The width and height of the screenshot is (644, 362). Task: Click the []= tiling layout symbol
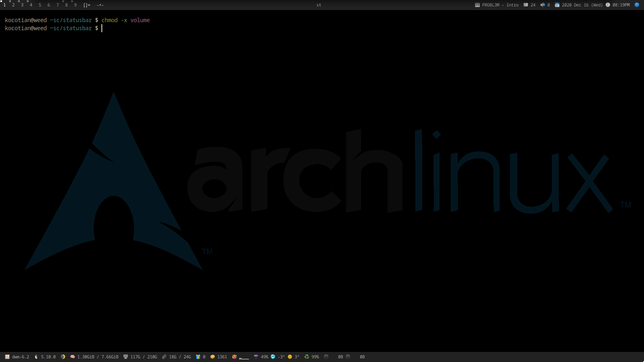point(87,5)
